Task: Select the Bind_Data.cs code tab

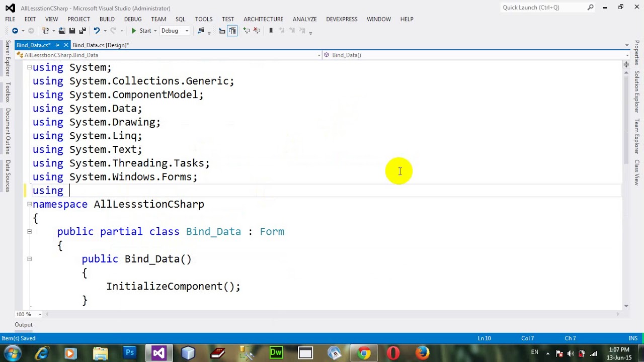Action: (x=33, y=45)
